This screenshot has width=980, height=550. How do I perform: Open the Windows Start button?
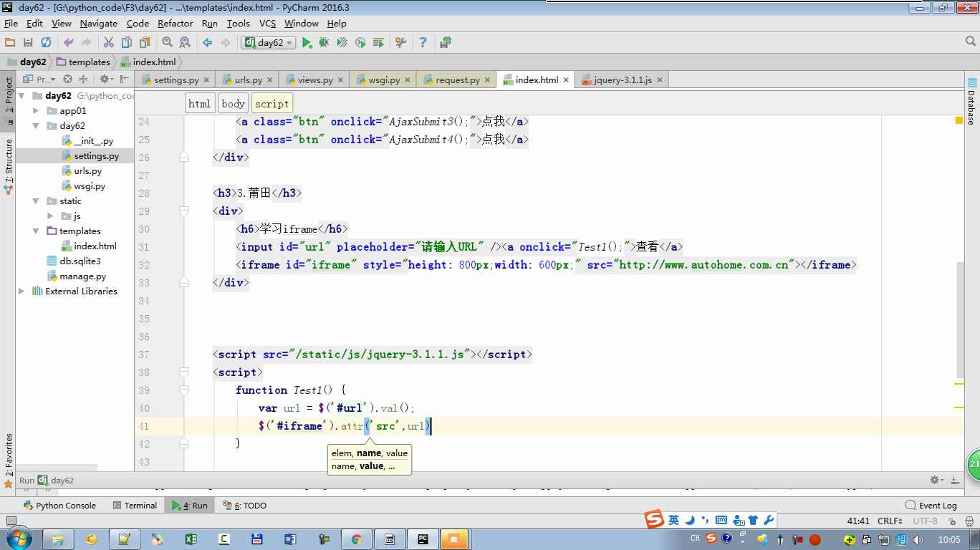point(19,539)
